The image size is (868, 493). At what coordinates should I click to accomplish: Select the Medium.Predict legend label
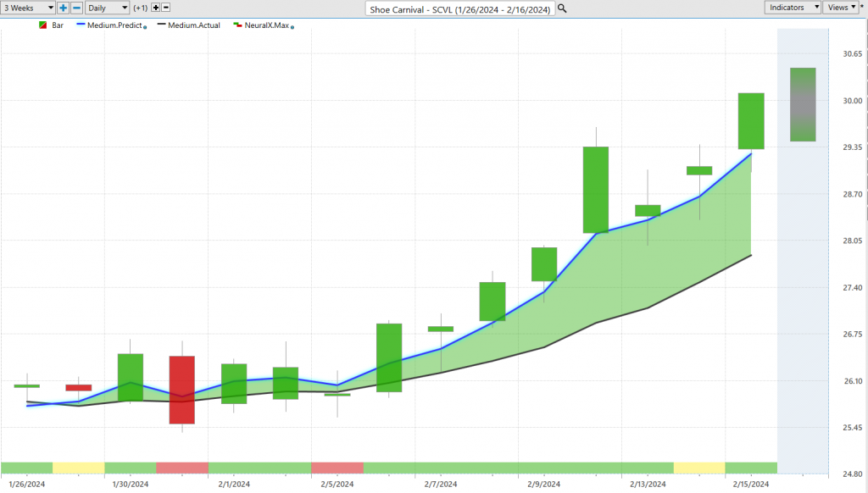(x=114, y=25)
